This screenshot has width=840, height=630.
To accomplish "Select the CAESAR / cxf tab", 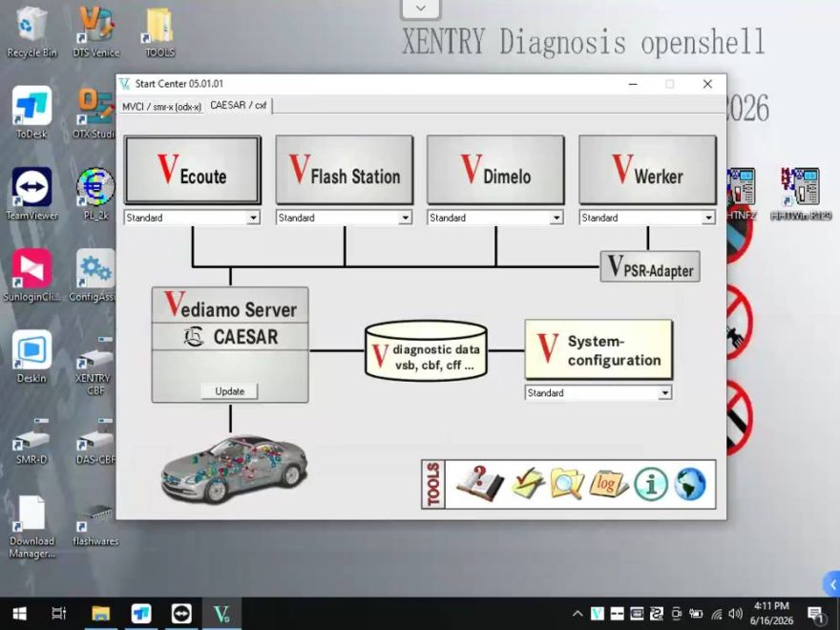I will coord(239,105).
